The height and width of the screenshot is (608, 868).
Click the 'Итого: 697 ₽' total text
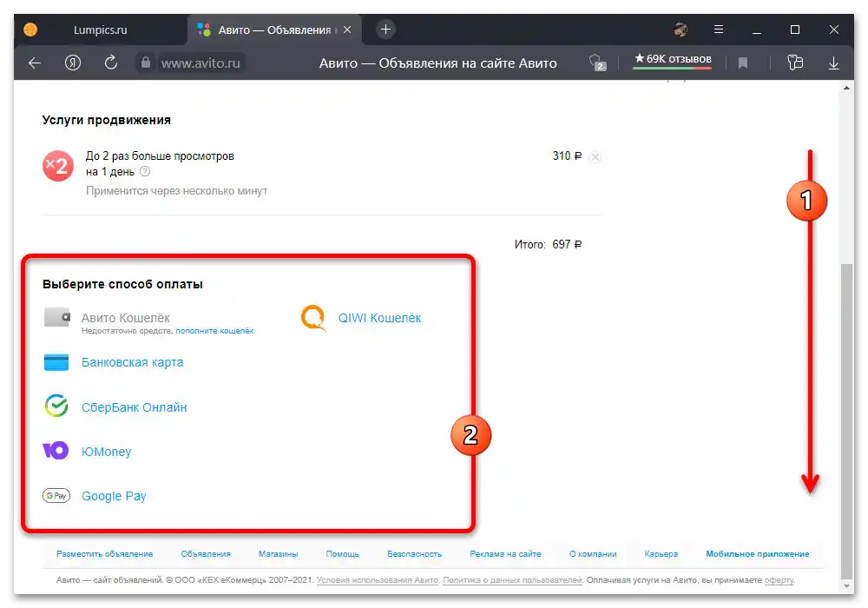point(548,244)
